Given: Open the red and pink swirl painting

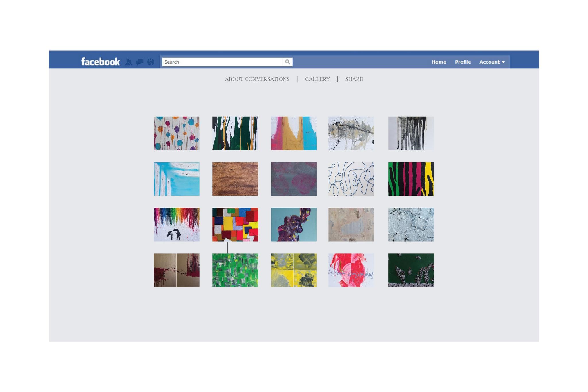Looking at the screenshot, I should pos(351,270).
